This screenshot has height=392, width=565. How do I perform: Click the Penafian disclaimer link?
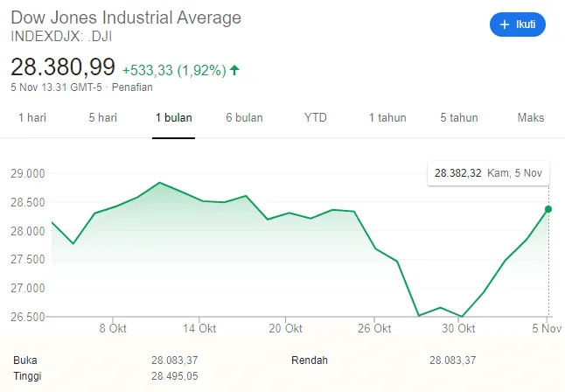[133, 87]
